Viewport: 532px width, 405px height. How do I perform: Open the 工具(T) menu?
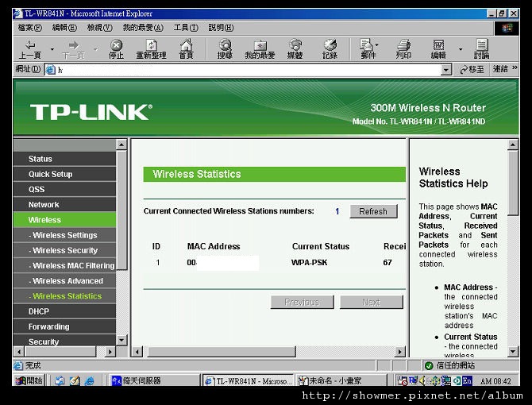coord(186,28)
